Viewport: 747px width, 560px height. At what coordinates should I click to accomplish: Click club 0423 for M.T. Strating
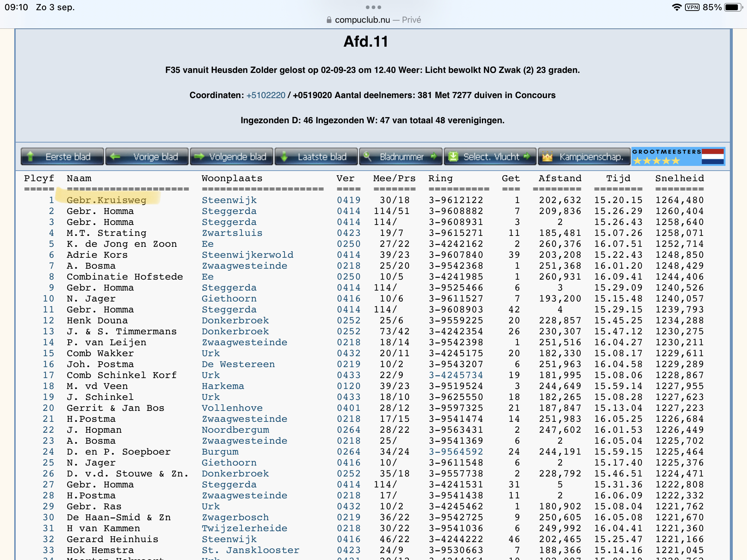349,233
